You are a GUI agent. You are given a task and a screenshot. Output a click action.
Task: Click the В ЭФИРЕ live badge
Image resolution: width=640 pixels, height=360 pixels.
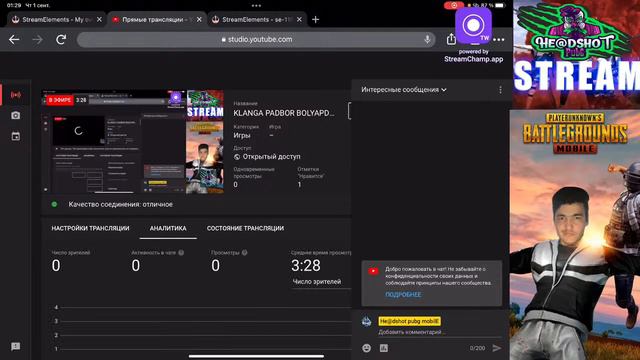point(60,100)
